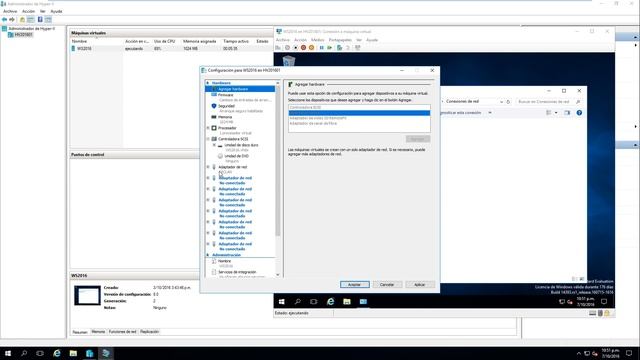Open Portapapeles menu in VM connection window
The image size is (640, 360).
(340, 40)
